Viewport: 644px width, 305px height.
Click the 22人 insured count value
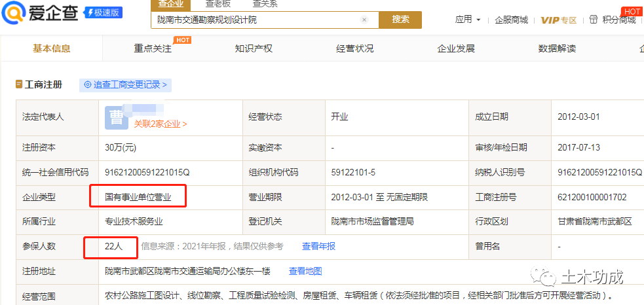pos(114,246)
